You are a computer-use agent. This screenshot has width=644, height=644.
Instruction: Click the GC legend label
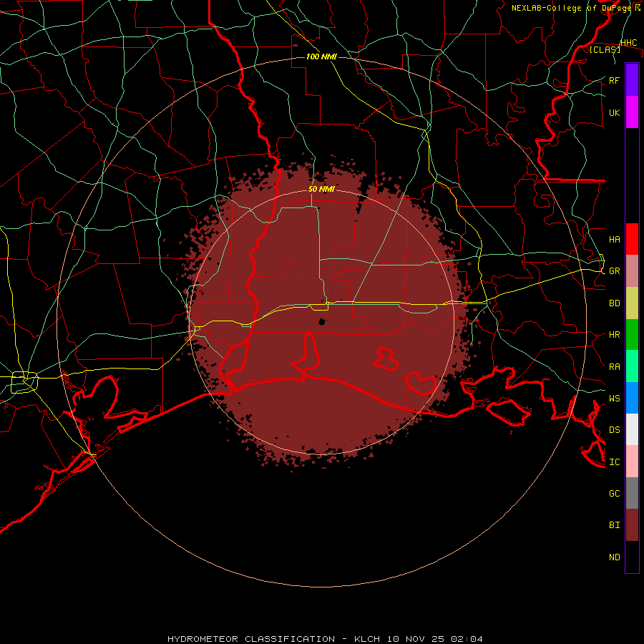[614, 493]
